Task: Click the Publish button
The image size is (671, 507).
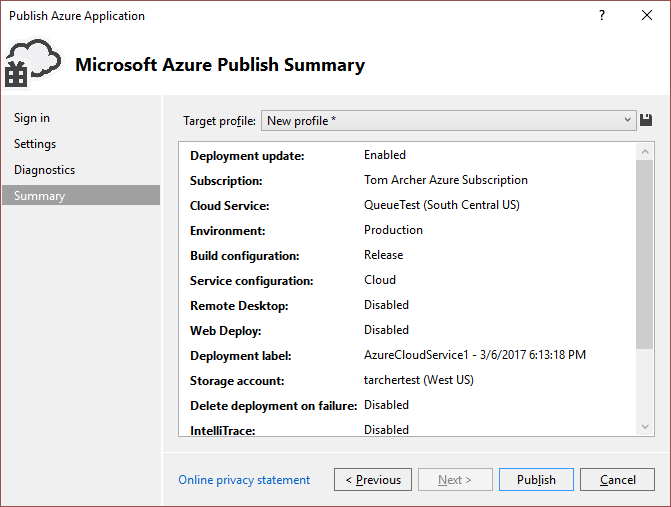Action: click(536, 480)
